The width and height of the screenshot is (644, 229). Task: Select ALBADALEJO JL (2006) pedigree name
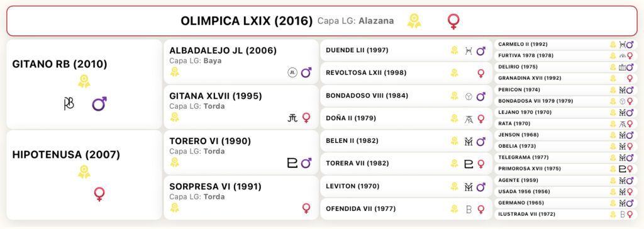(223, 50)
